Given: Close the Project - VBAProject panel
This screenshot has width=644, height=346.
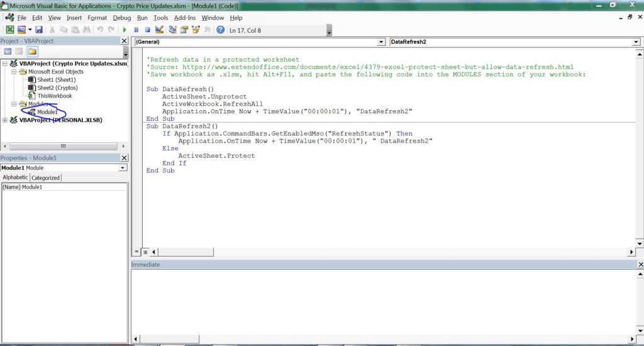Looking at the screenshot, I should 124,41.
